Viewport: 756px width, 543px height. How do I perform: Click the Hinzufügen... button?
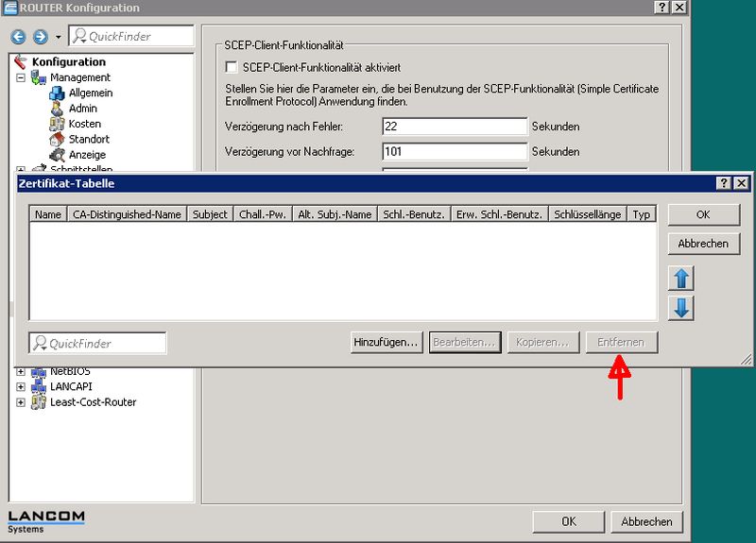(x=387, y=342)
